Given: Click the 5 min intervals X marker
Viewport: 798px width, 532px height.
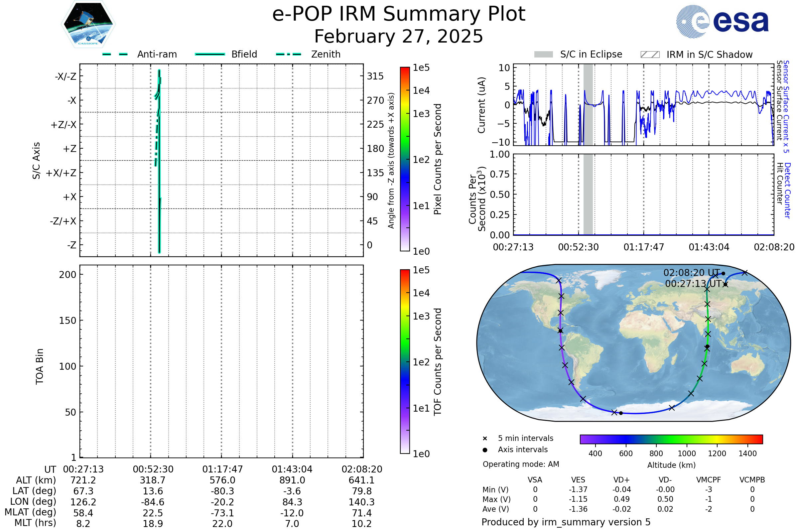Looking at the screenshot, I should coord(485,439).
